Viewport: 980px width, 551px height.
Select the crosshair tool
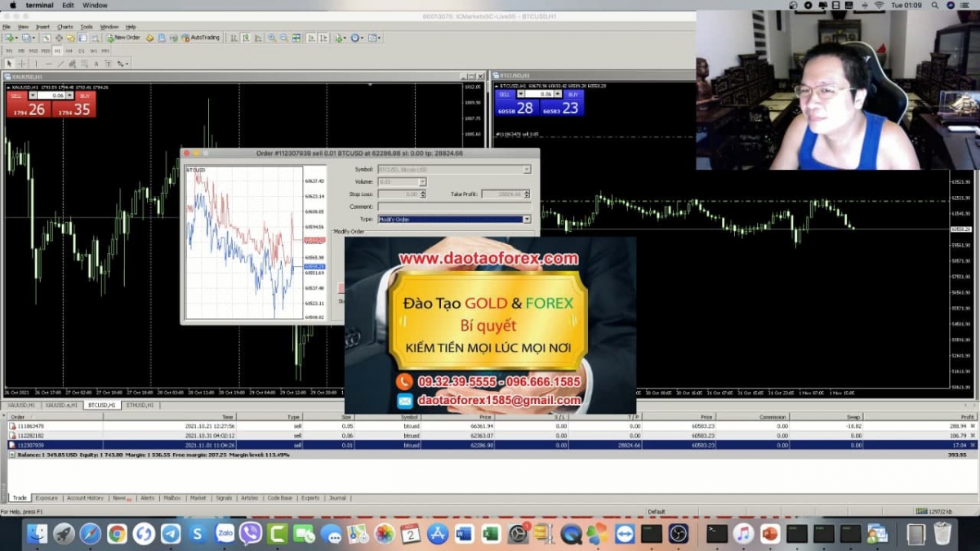pos(22,63)
